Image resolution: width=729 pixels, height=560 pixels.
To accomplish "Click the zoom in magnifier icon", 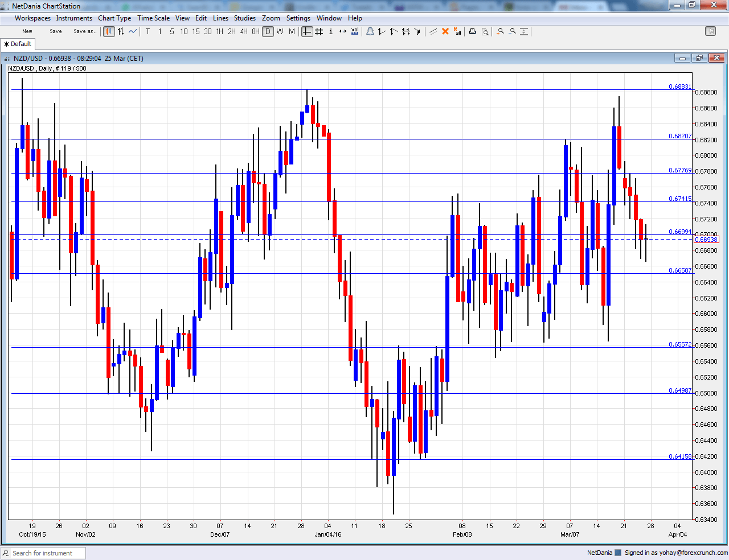I will [499, 31].
